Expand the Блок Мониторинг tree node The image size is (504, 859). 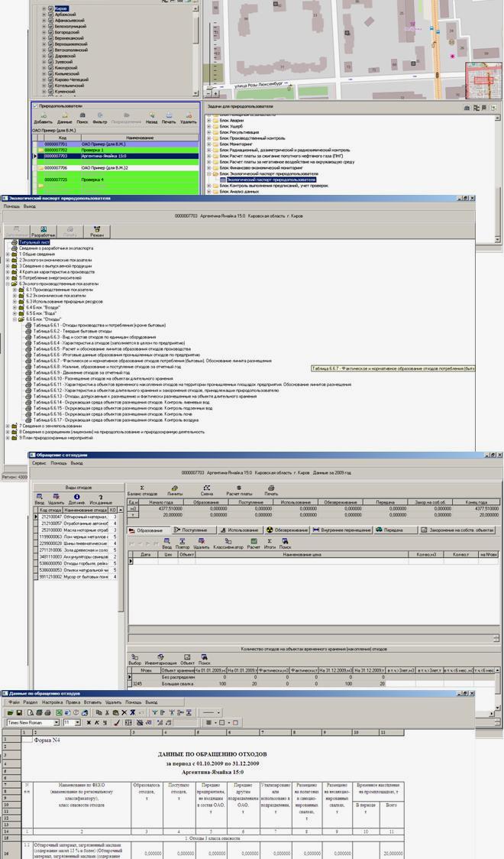pyautogui.click(x=208, y=144)
